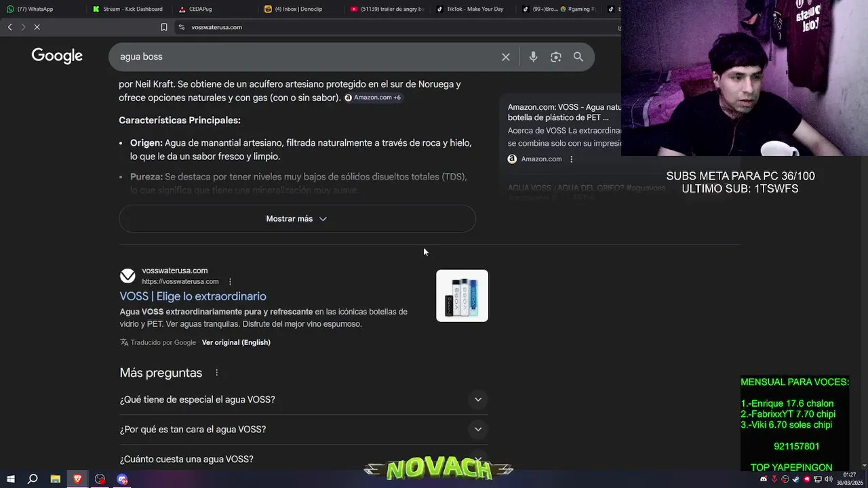Clear the 'agua boss' search text

(506, 57)
